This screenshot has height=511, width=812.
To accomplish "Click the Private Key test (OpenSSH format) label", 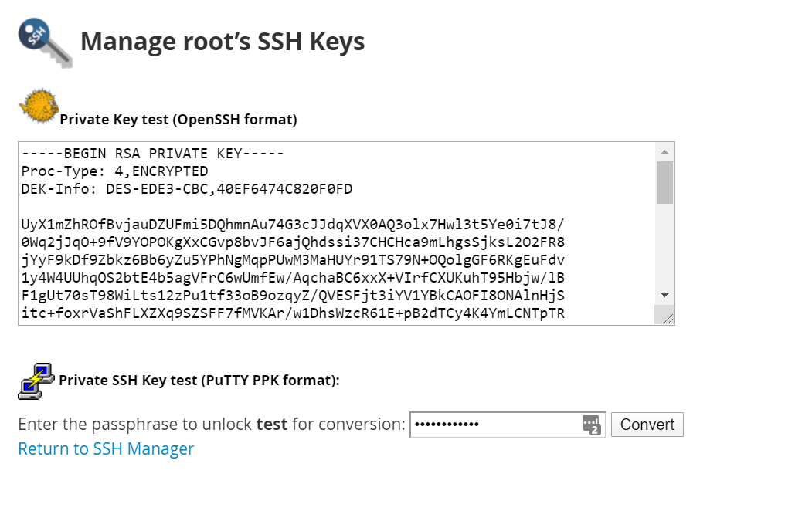I will coord(178,120).
